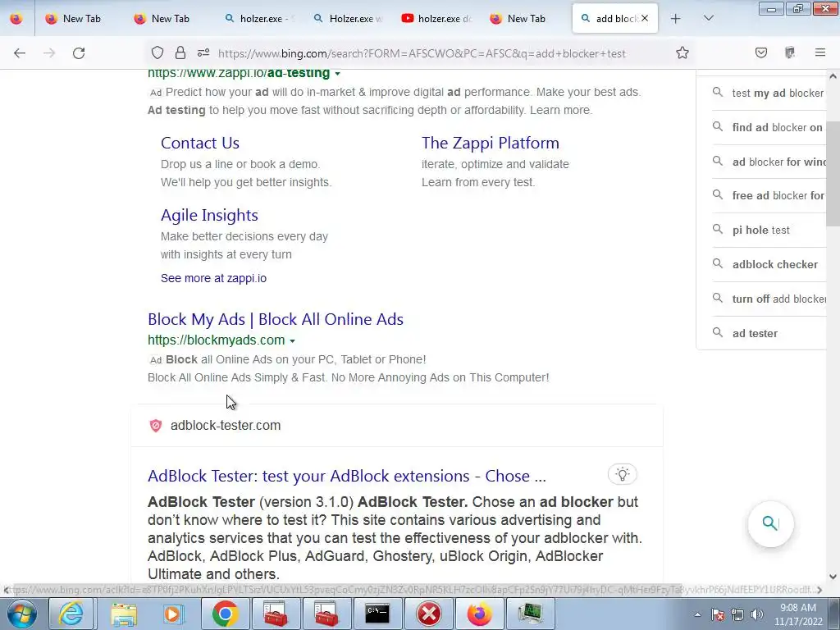This screenshot has height=630, width=840.
Task: Click the vertical scrollbar thumb
Action: click(833, 174)
